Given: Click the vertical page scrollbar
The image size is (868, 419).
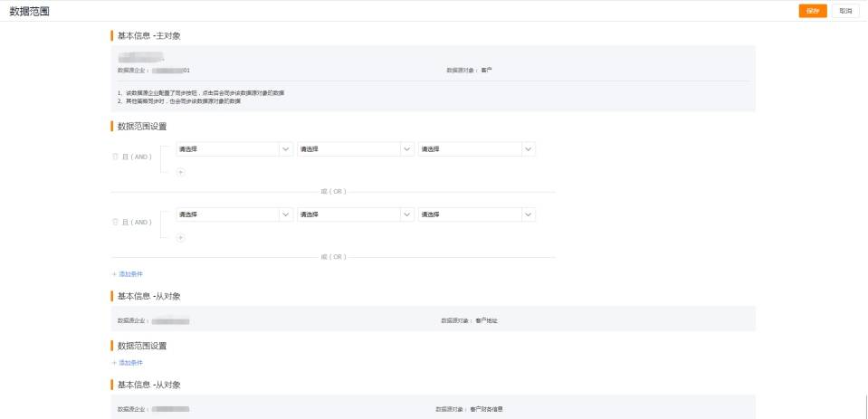Looking at the screenshot, I should pos(866,407).
